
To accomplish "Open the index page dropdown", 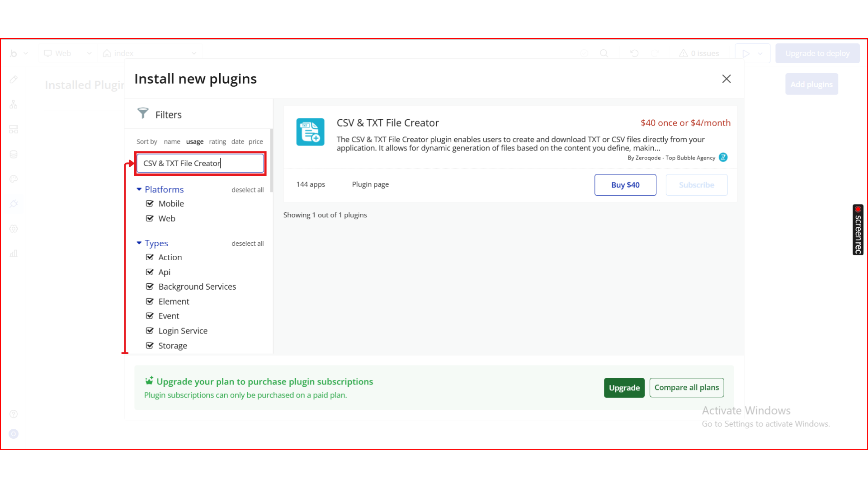I will point(149,53).
